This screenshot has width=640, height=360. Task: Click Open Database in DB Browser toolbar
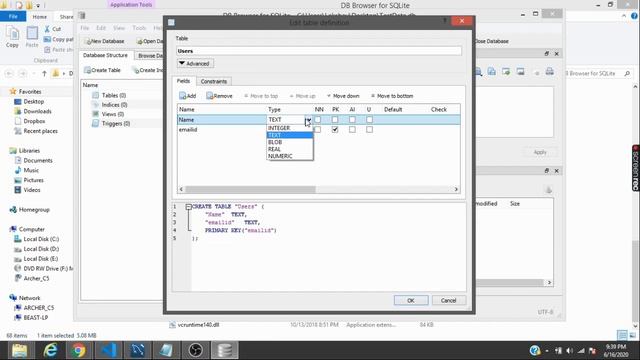(150, 41)
